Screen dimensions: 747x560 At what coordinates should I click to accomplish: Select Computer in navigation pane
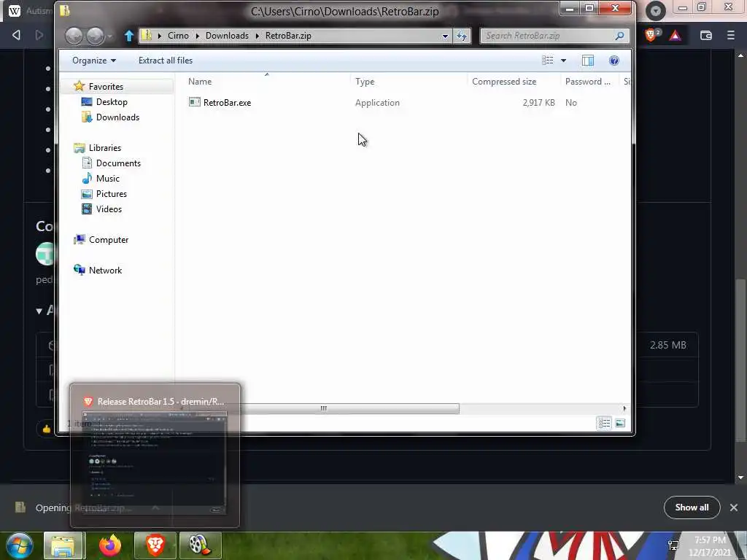coord(109,239)
